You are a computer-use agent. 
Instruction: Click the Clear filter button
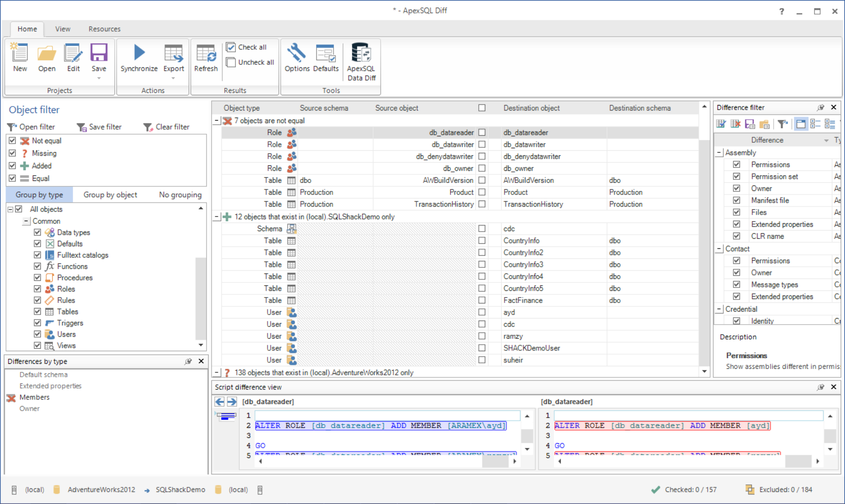coord(166,127)
